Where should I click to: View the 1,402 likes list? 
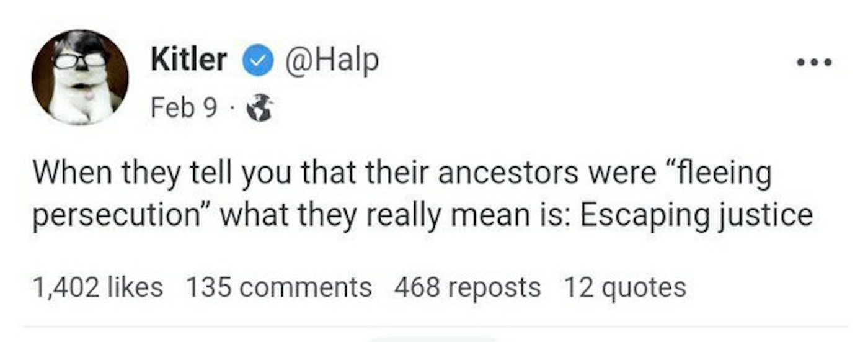(97, 287)
